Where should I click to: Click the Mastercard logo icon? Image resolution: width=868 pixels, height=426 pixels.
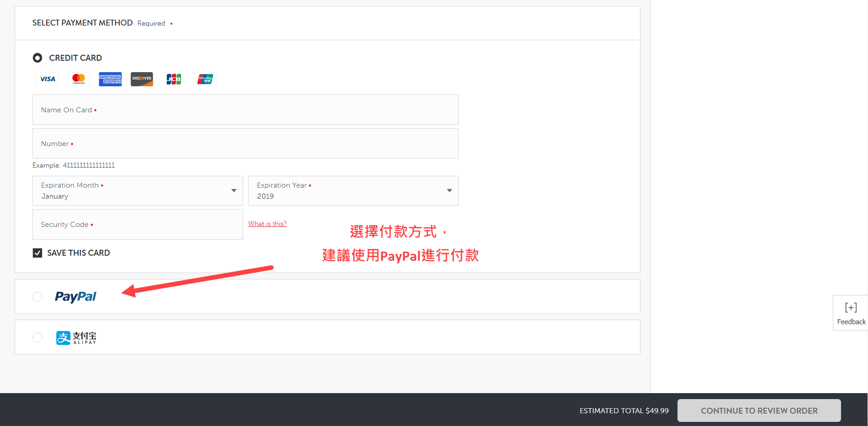pyautogui.click(x=79, y=79)
